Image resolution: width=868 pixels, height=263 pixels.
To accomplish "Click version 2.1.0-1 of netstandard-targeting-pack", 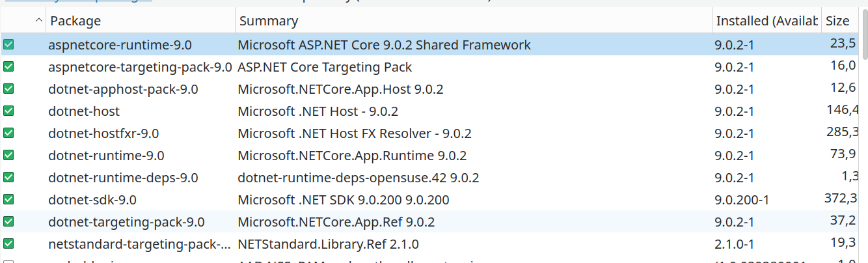I will click(x=734, y=244).
